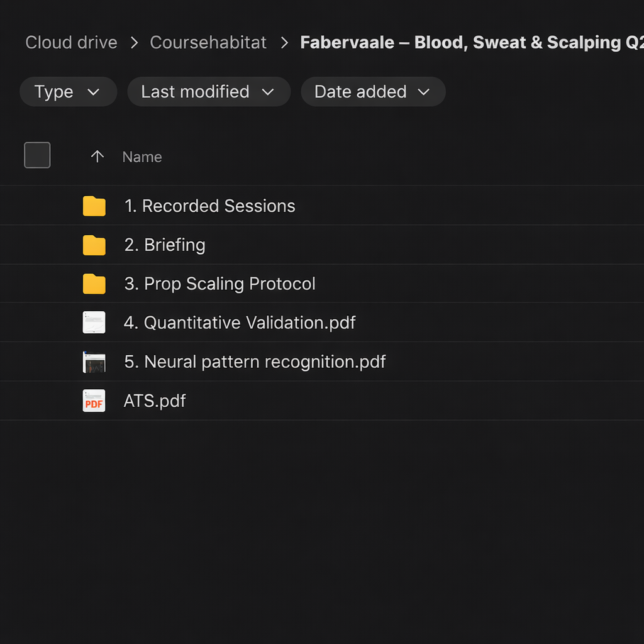Navigate to Cloud drive via the breadcrumb
This screenshot has width=644, height=644.
[x=70, y=42]
